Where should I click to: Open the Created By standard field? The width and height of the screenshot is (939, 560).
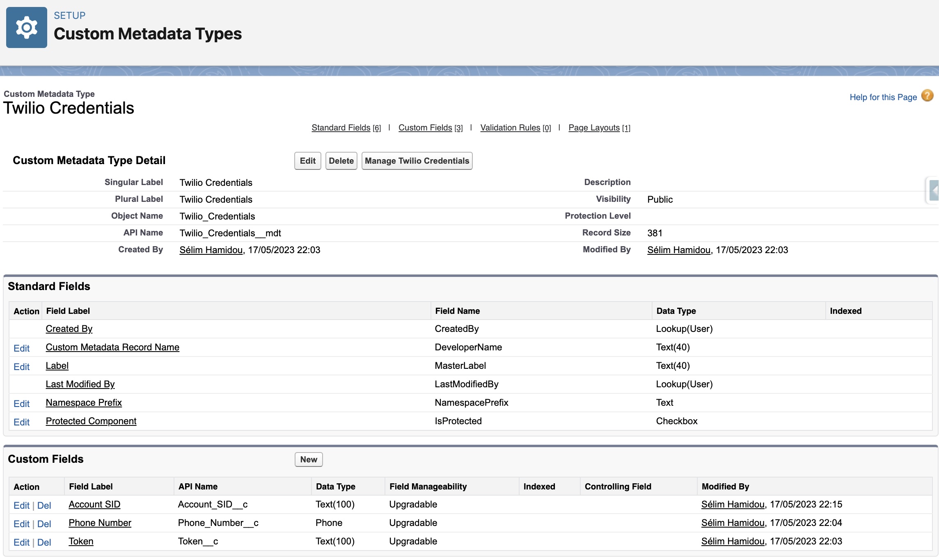(69, 329)
